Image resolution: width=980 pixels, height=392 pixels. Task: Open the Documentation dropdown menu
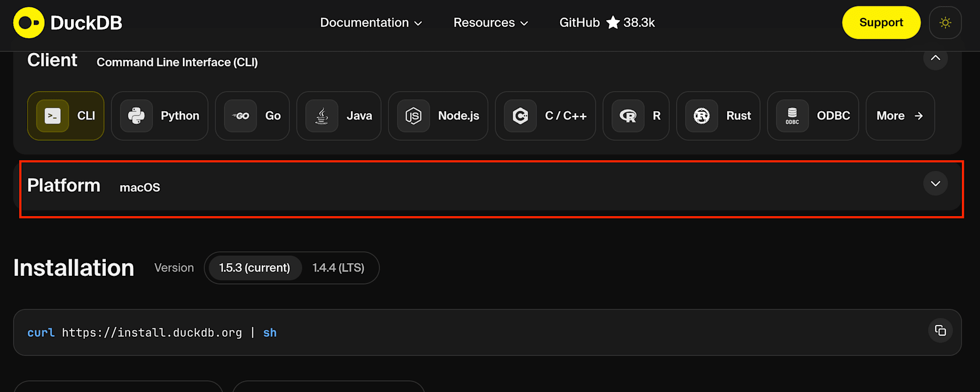(x=371, y=23)
